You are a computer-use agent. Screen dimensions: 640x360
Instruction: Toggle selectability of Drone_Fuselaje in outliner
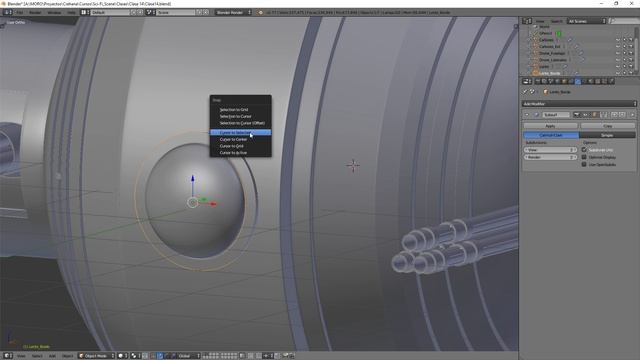[624, 53]
